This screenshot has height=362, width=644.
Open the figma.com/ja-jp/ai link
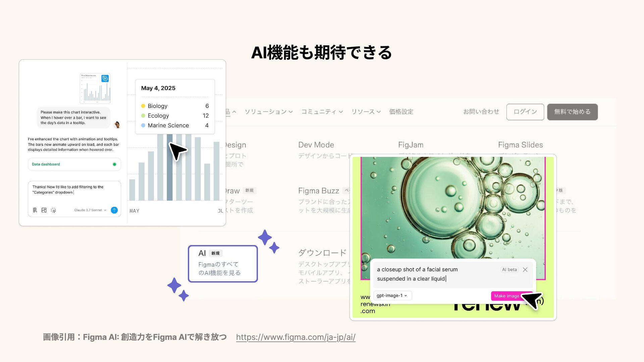[x=296, y=337]
